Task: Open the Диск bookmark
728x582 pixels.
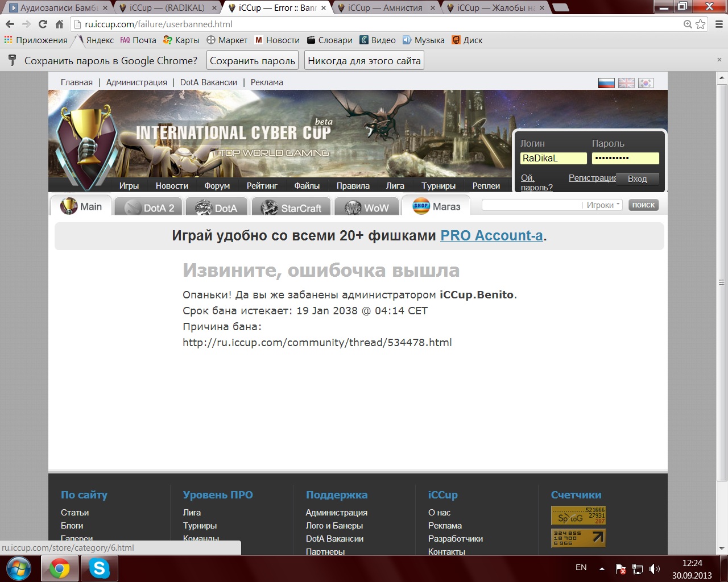Action: 467,40
